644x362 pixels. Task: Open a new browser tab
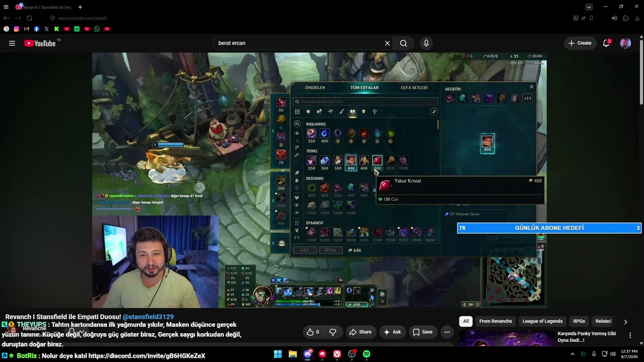pos(80,7)
